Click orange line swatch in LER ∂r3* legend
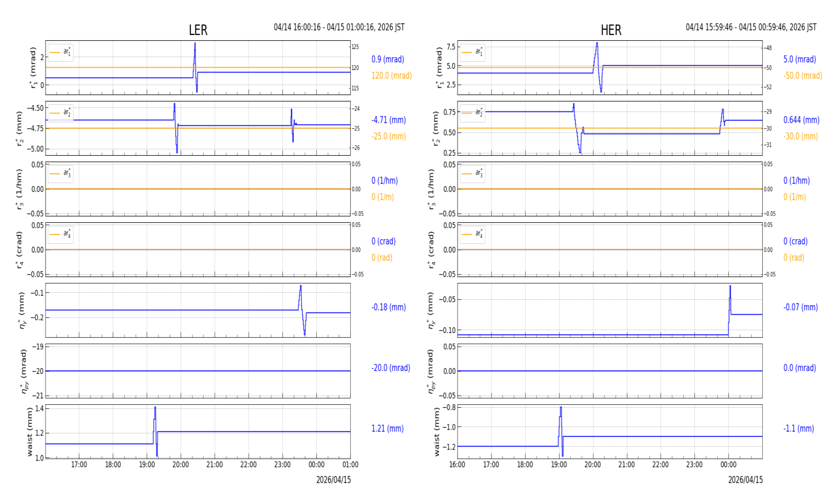The width and height of the screenshot is (824, 504). [55, 174]
